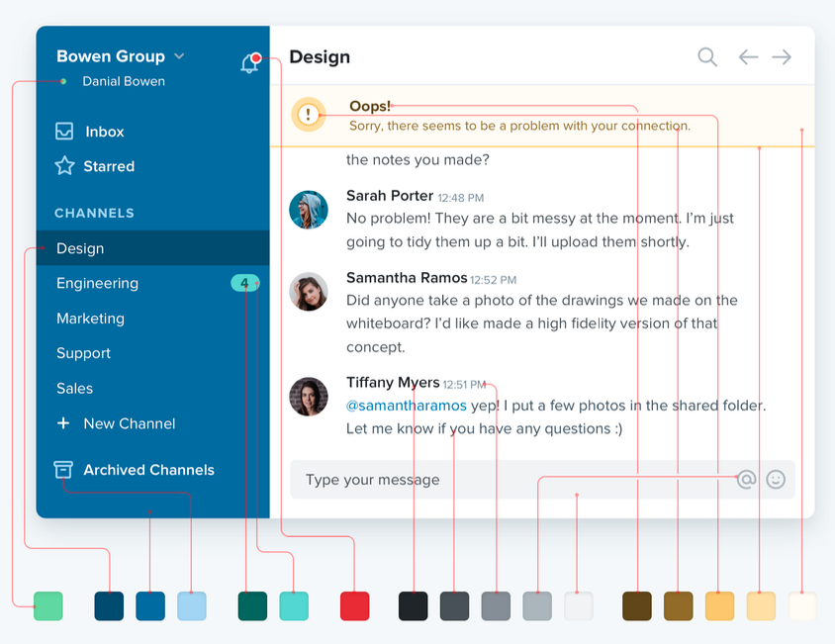
Task: Click the Archived Channels box icon
Action: click(x=64, y=470)
